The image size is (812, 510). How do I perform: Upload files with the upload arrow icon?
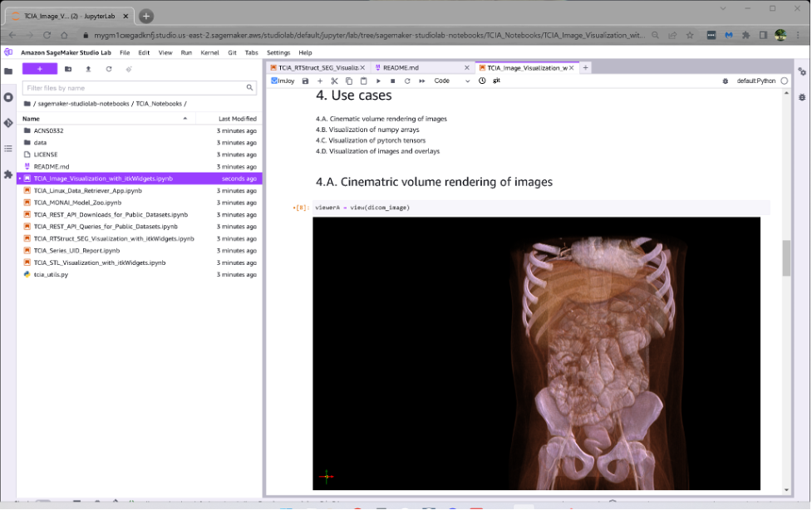click(88, 69)
